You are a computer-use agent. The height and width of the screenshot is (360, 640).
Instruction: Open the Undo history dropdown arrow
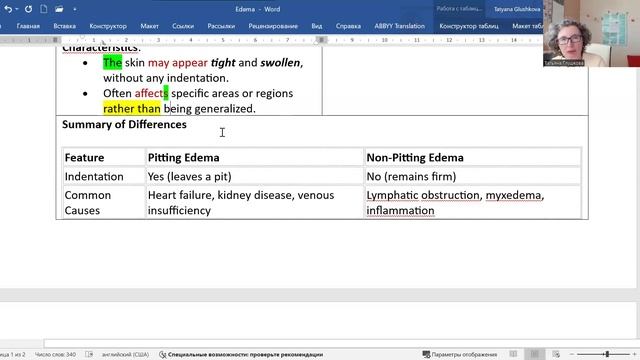point(17,9)
